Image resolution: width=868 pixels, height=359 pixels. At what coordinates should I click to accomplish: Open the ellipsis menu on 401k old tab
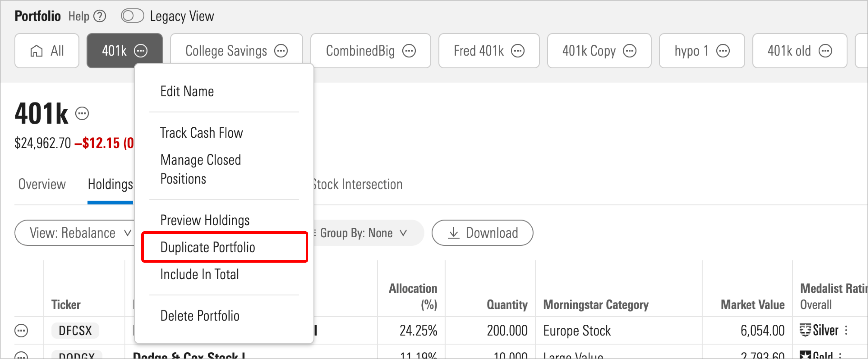pos(825,51)
